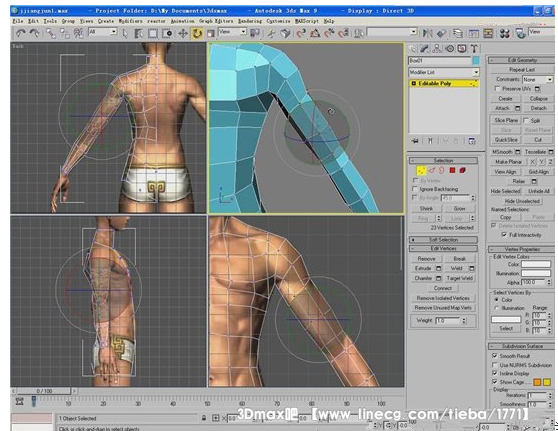Toggle the Full Interactivity checkbox
The height and width of the screenshot is (431, 558).
[504, 235]
